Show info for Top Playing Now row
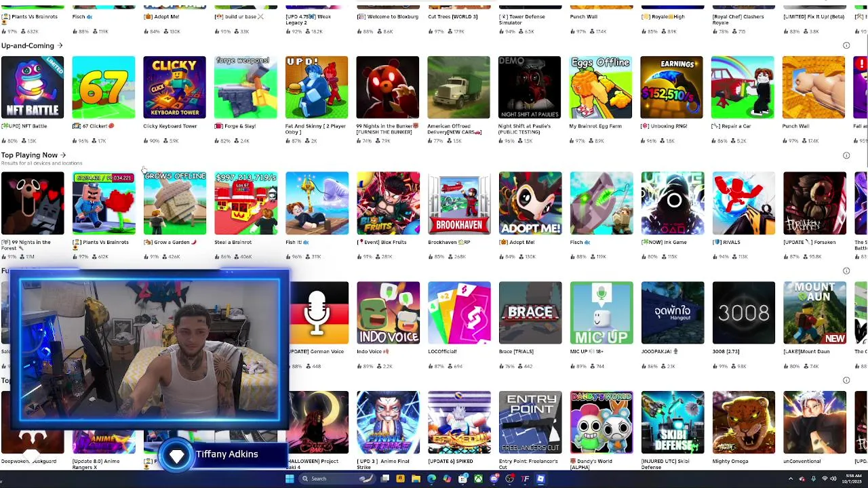This screenshot has width=868, height=488. [846, 155]
